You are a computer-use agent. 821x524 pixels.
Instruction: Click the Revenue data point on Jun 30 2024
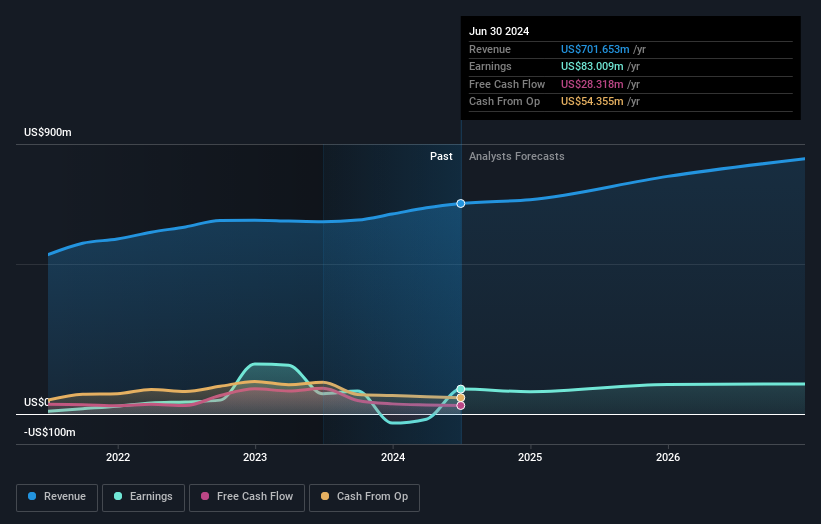tap(460, 204)
